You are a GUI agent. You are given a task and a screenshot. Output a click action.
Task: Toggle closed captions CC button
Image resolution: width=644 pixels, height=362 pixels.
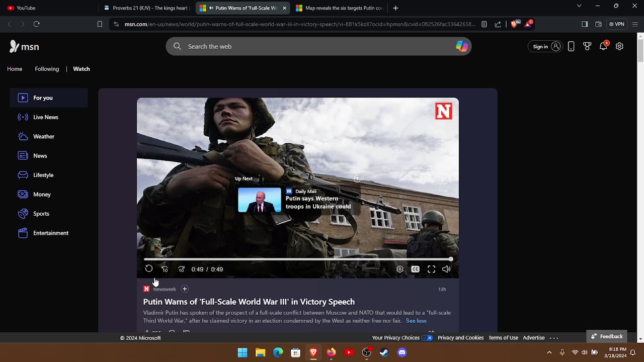(415, 269)
